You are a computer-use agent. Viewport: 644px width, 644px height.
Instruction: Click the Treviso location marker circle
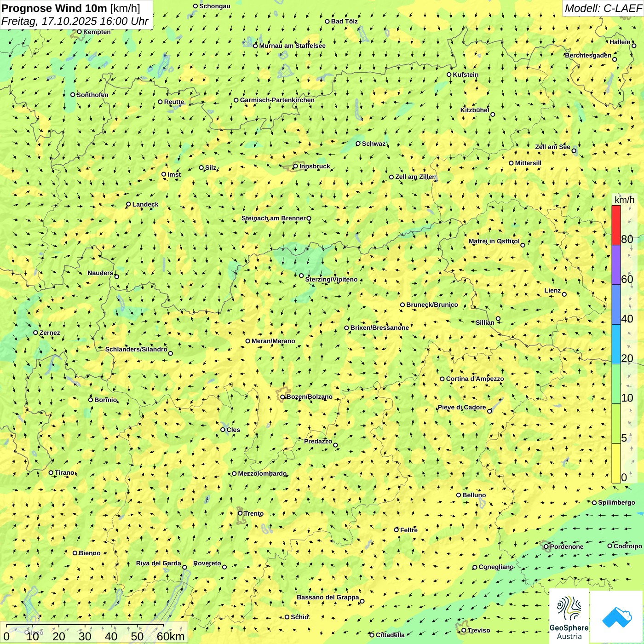click(464, 630)
